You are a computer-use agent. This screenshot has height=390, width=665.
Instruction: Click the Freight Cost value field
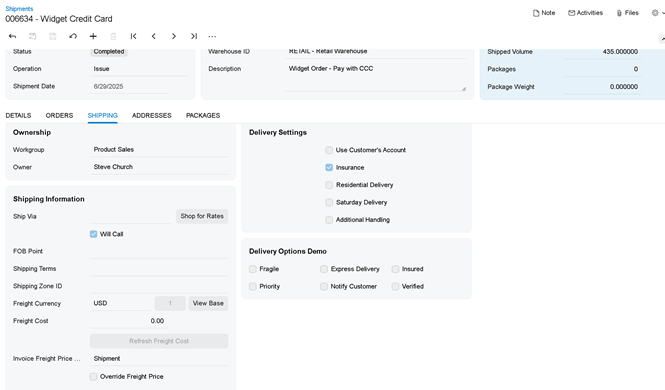coord(129,321)
